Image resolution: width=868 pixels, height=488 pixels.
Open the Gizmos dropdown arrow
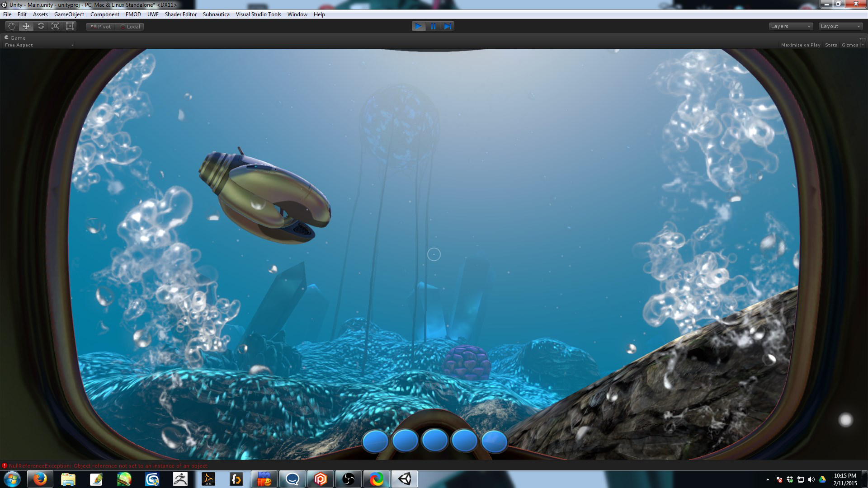[863, 45]
